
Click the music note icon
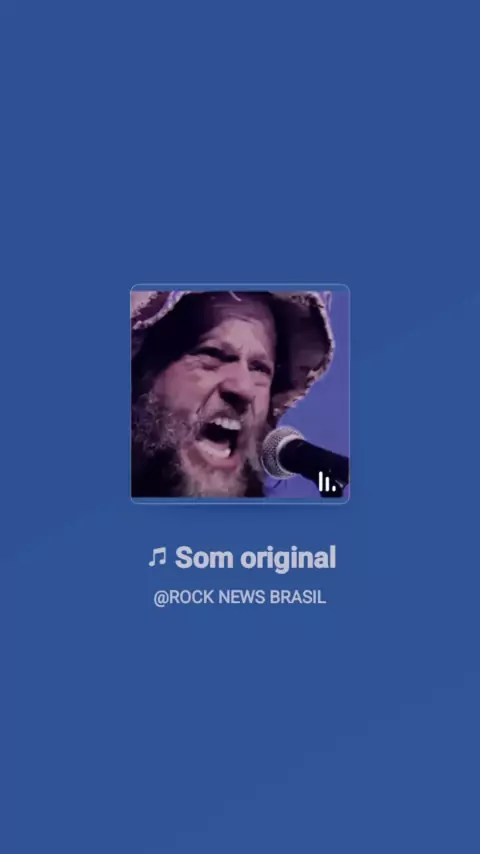click(x=157, y=558)
